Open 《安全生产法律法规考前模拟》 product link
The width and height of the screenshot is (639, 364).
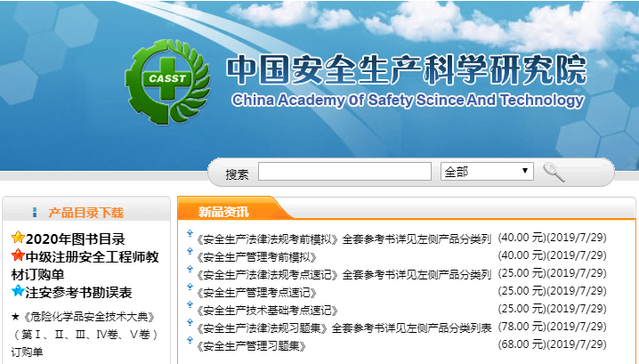[344, 239]
